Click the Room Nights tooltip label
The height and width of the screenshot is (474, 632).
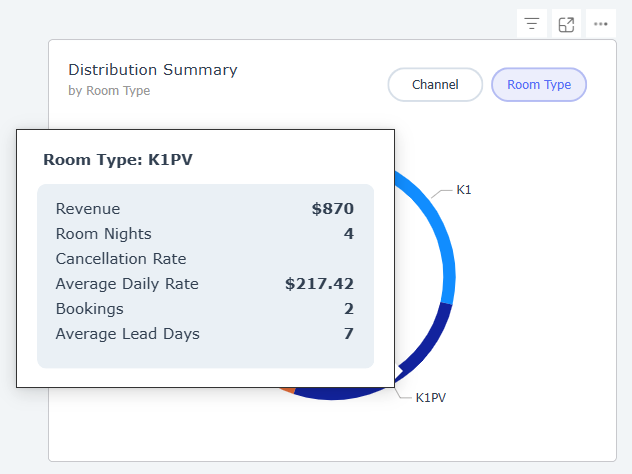(104, 234)
